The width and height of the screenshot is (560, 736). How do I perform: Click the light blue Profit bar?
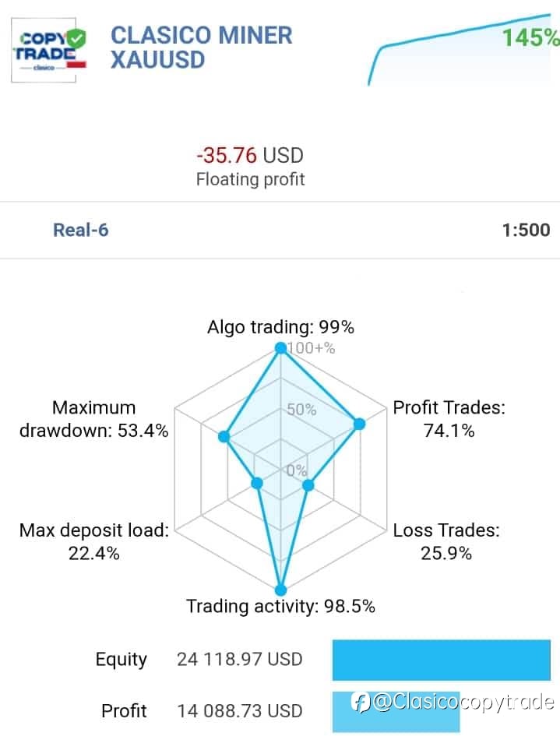click(396, 712)
